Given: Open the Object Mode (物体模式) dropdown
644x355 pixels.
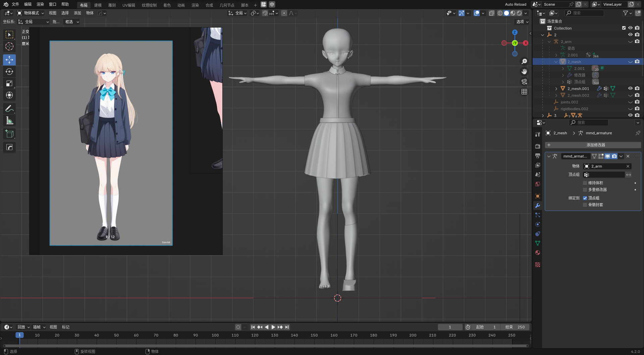Looking at the screenshot, I should click(31, 13).
